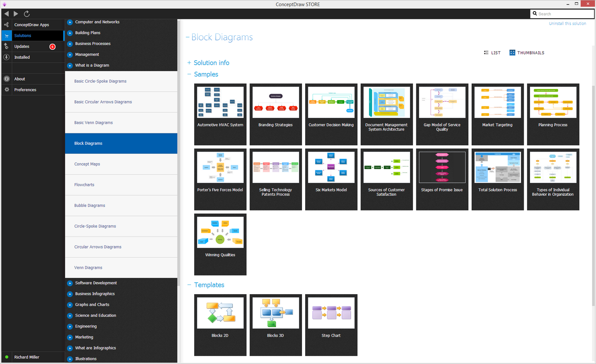Open the Step Chart template
596x364 pixels.
click(x=331, y=325)
